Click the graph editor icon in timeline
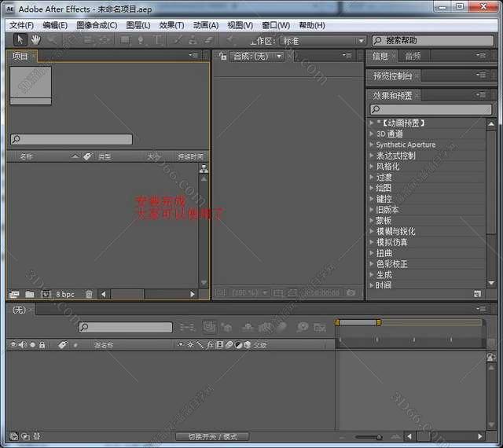This screenshot has width=503, height=448. 320,327
